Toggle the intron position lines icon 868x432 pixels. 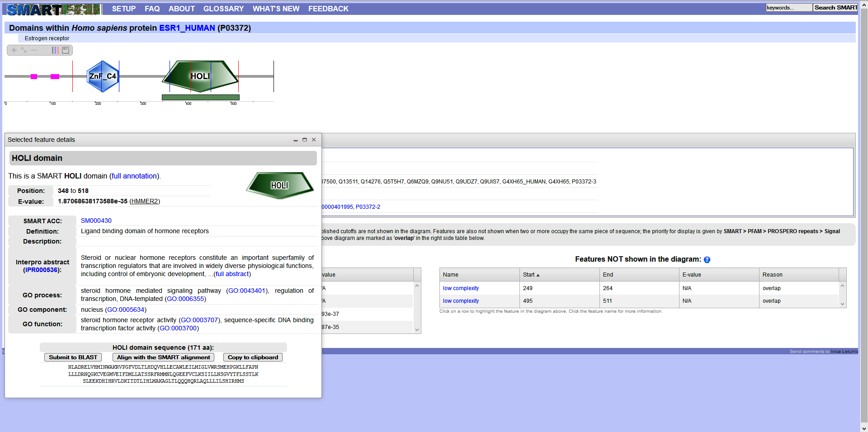55,50
